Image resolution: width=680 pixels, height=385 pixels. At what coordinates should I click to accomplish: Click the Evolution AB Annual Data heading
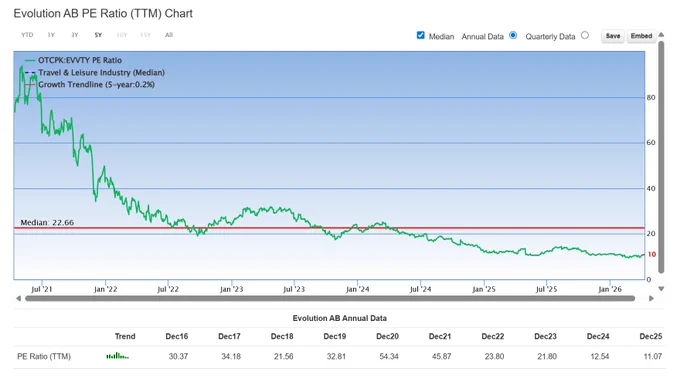click(x=340, y=318)
